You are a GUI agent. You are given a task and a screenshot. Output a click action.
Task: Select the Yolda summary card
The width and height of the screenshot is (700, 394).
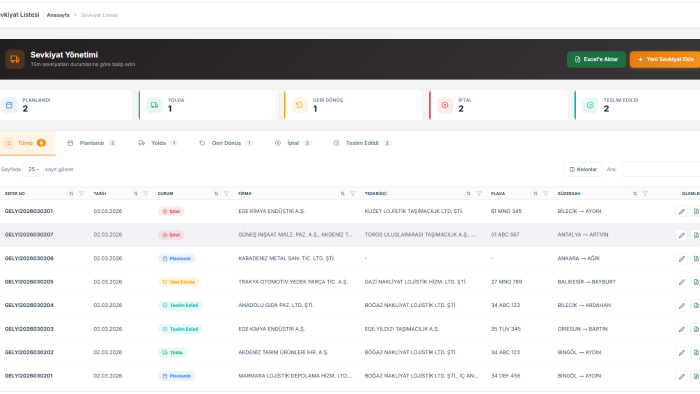[x=208, y=105]
